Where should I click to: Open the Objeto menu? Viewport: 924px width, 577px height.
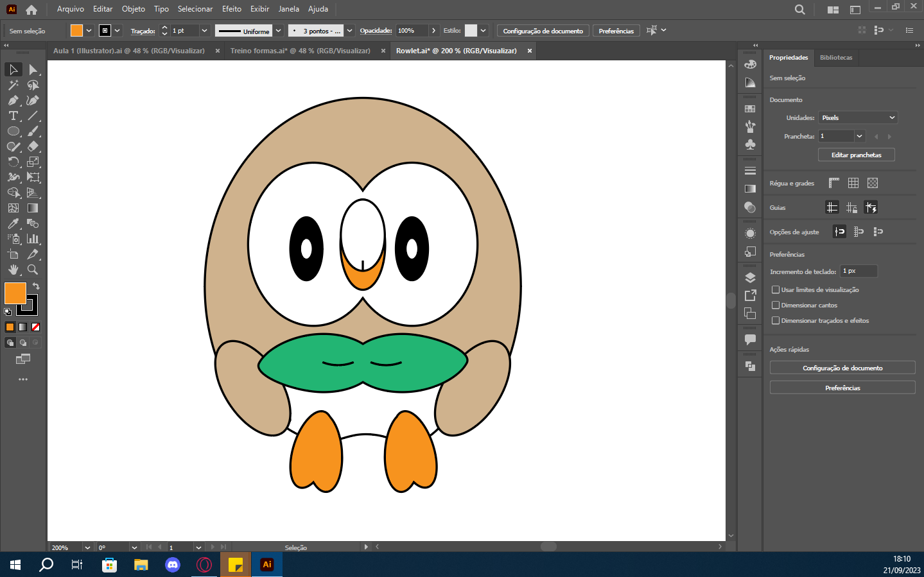point(134,9)
